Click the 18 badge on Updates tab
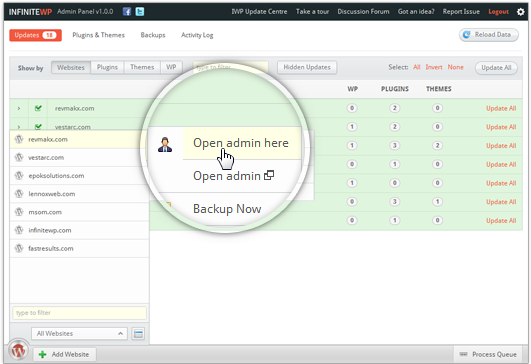 coord(49,35)
